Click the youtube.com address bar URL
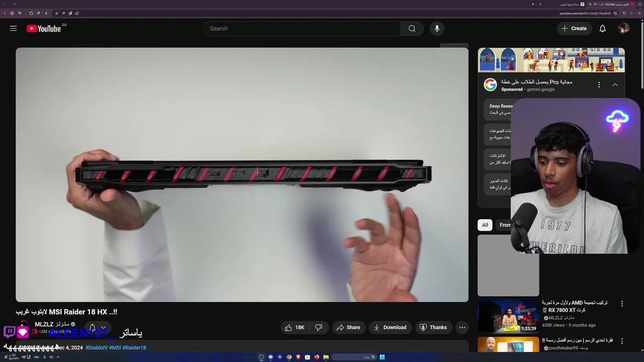This screenshot has width=644, height=362. click(585, 13)
